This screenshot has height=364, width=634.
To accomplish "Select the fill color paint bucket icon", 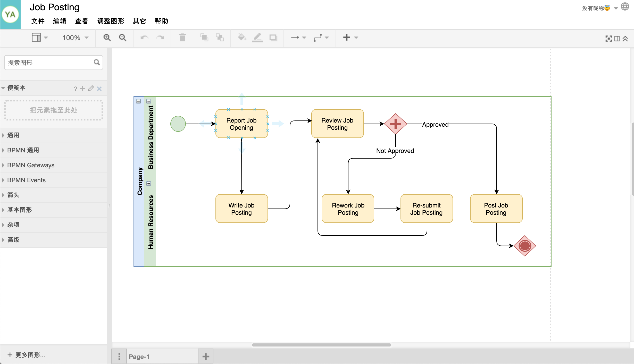I will pos(241,37).
